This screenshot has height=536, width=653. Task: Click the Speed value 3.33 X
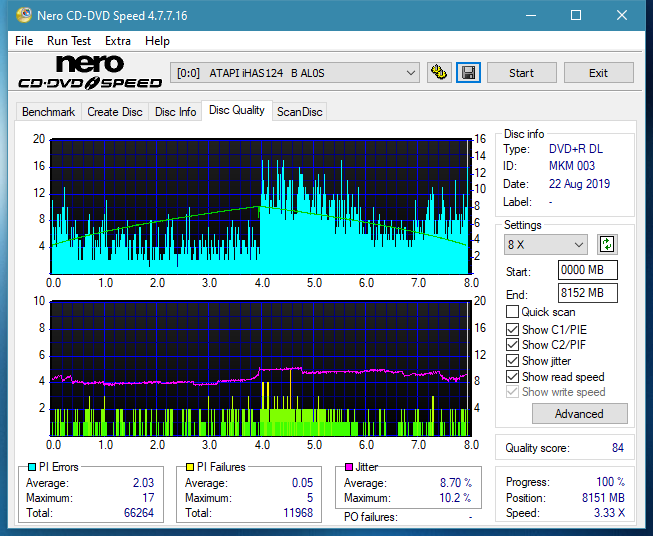[609, 513]
